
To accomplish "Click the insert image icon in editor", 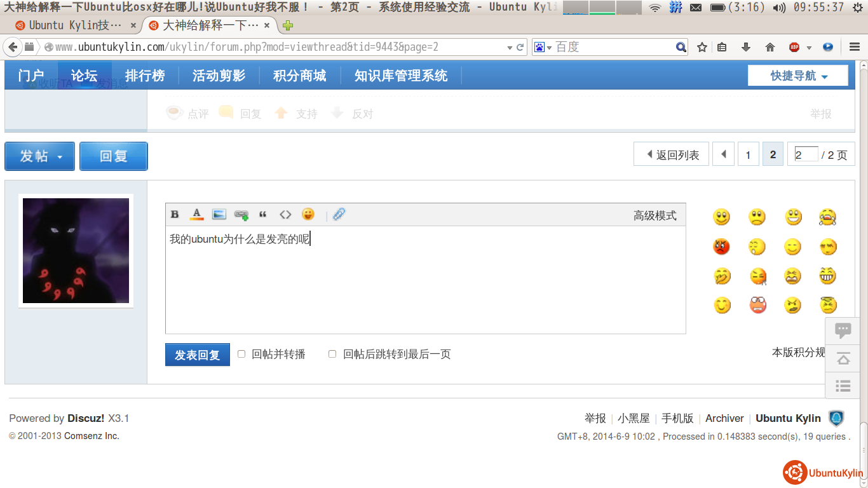I will coord(219,215).
